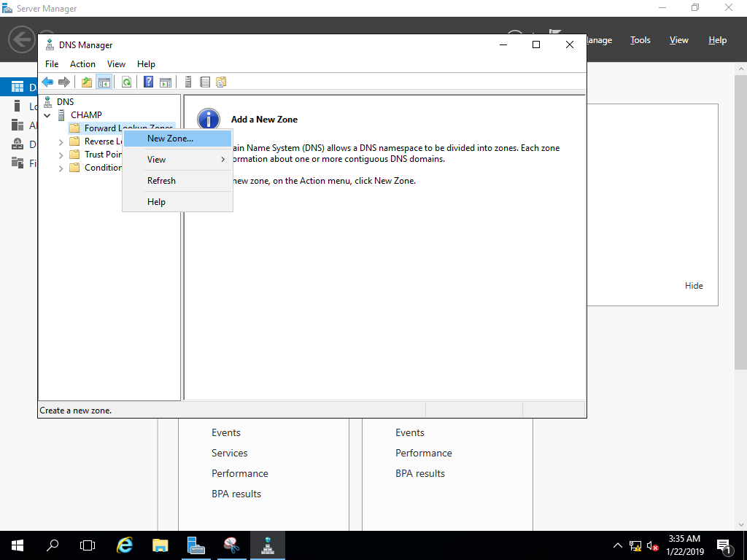Choose New Zone... from the context menu
Screen dimensions: 747x560
(x=178, y=139)
